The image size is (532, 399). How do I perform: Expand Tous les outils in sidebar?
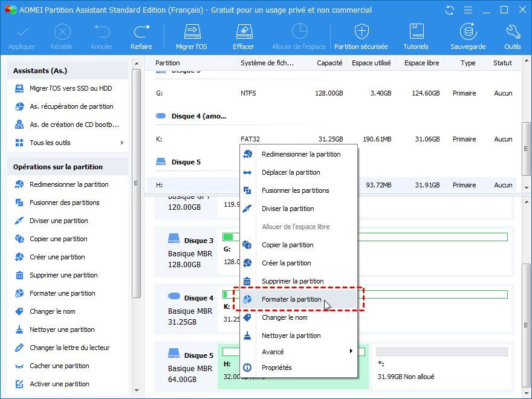coord(50,143)
